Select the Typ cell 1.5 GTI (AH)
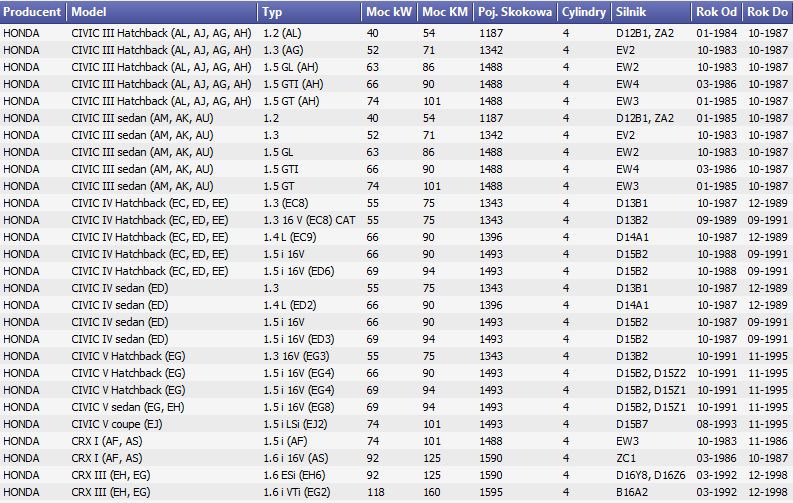 point(293,84)
